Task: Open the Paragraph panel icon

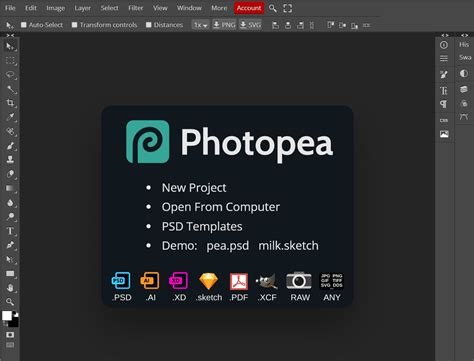Action: 444,104
